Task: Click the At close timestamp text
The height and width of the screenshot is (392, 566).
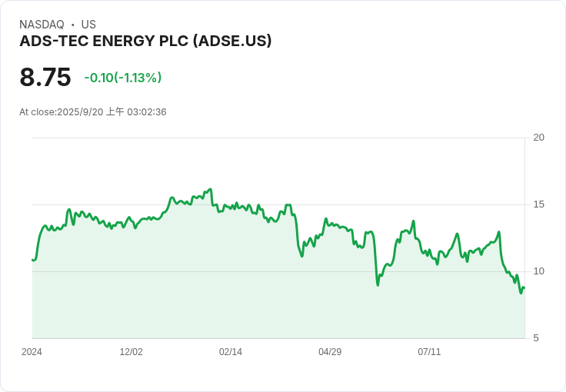Action: pos(93,111)
